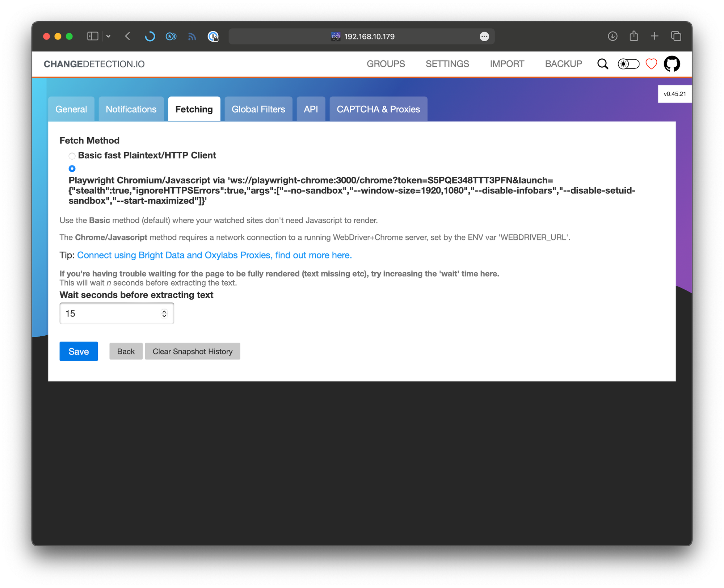Click green fullscreen window button
Screen dimensions: 724x588
(70, 36)
